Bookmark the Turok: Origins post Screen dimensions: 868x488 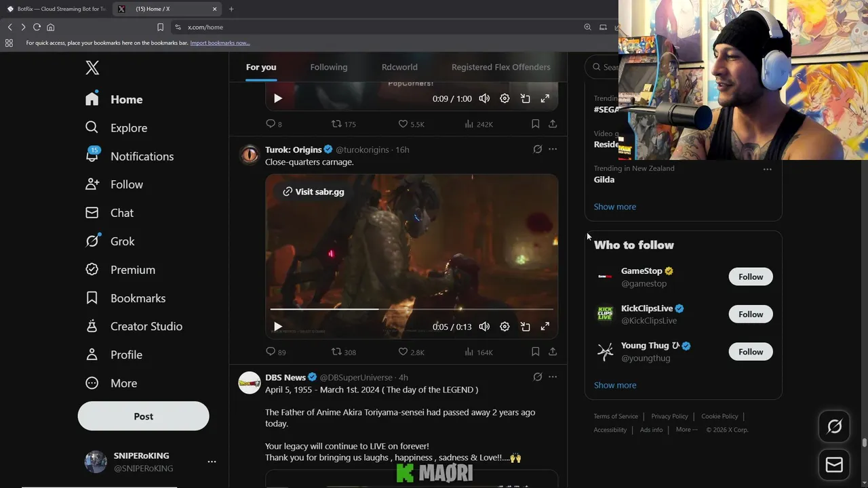pos(535,352)
